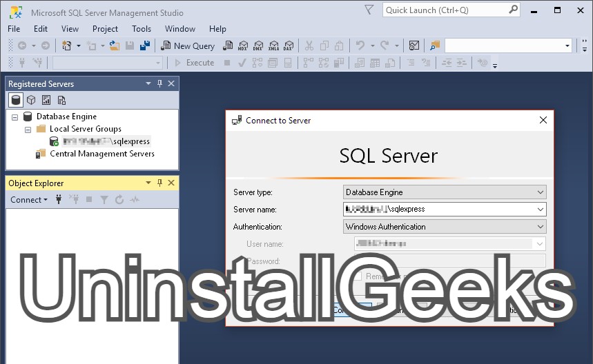Screen dimensions: 593x364
Task: Collapse the Local Server Groups node
Action: pyautogui.click(x=28, y=130)
